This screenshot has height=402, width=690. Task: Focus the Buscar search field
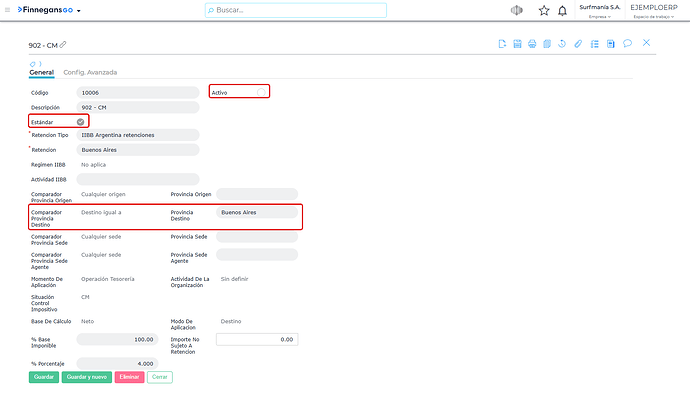pos(296,10)
